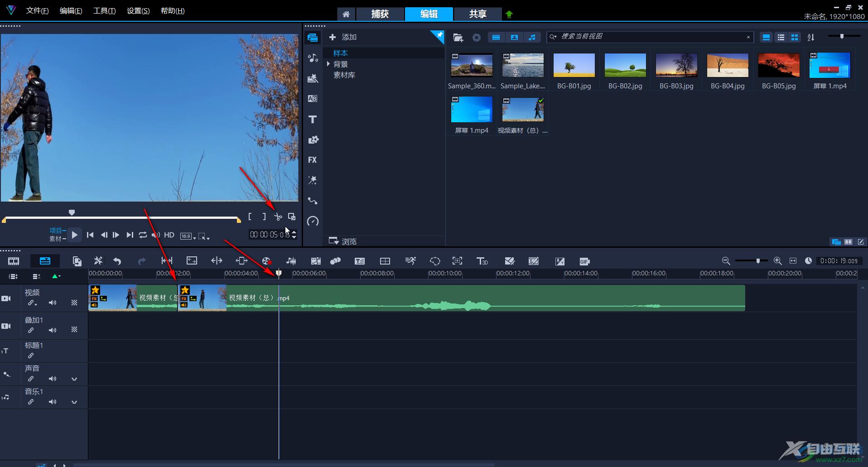868x467 pixels.
Task: Click the import media files folder icon
Action: coord(458,38)
